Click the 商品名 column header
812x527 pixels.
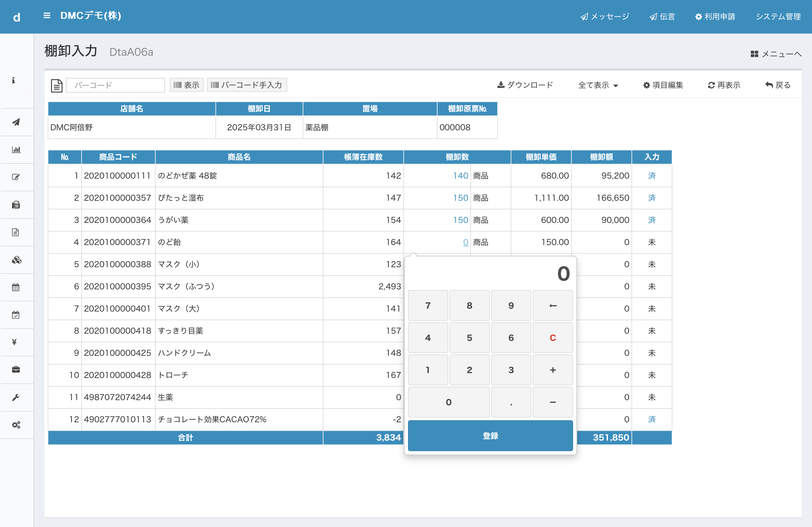[x=239, y=157]
